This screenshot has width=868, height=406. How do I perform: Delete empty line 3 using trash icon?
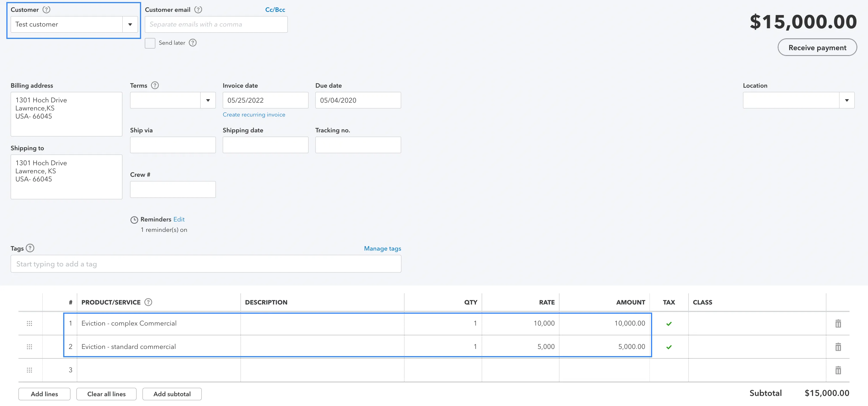[x=838, y=370]
